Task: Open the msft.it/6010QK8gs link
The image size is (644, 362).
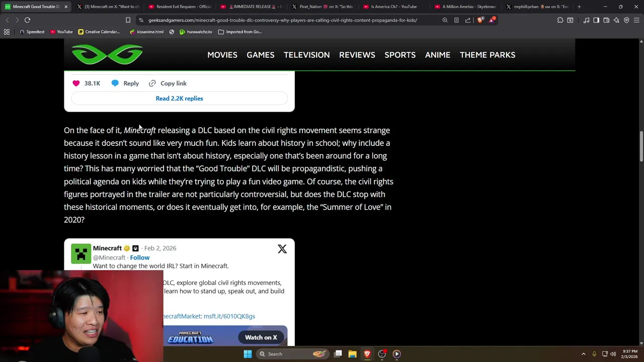Action: (229, 316)
